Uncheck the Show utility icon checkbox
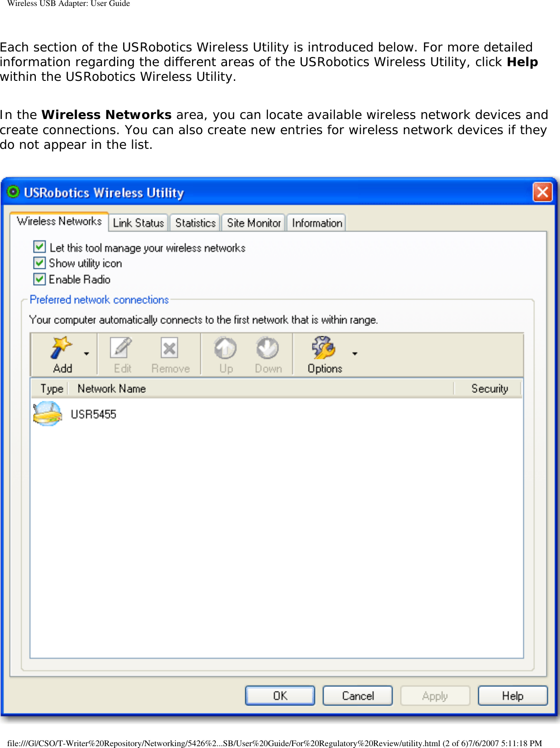This screenshot has height=748, width=560. 40,263
